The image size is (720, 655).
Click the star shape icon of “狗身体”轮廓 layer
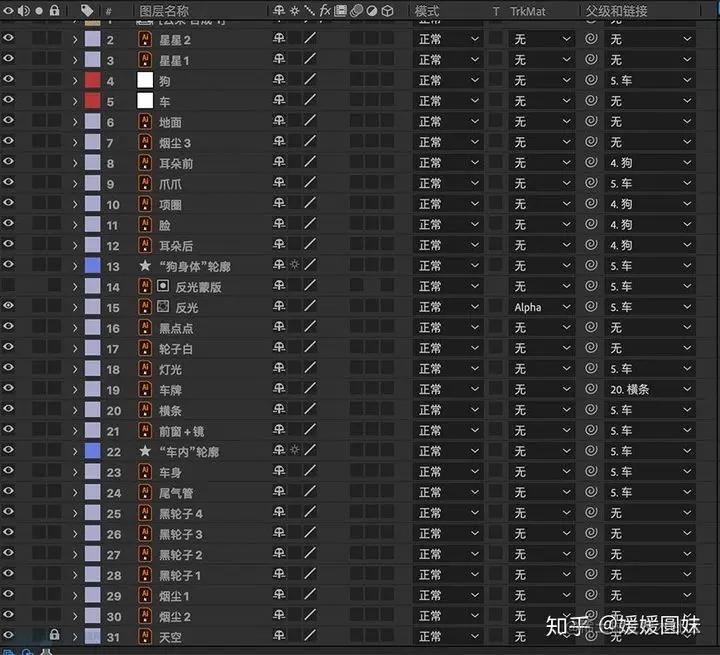click(145, 265)
